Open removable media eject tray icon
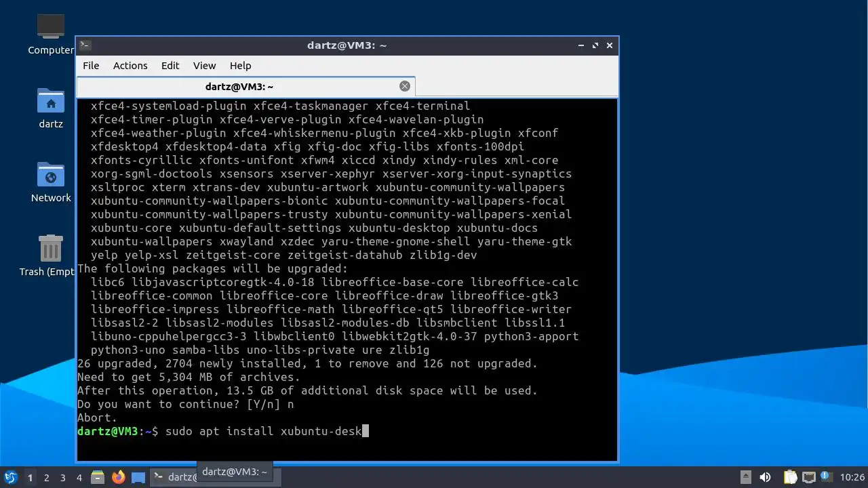868x488 pixels. point(745,477)
